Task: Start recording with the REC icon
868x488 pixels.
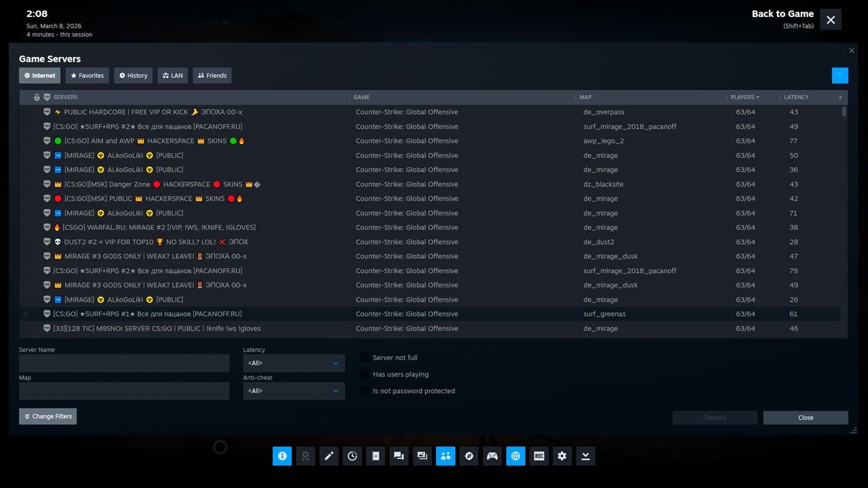Action: (x=538, y=456)
